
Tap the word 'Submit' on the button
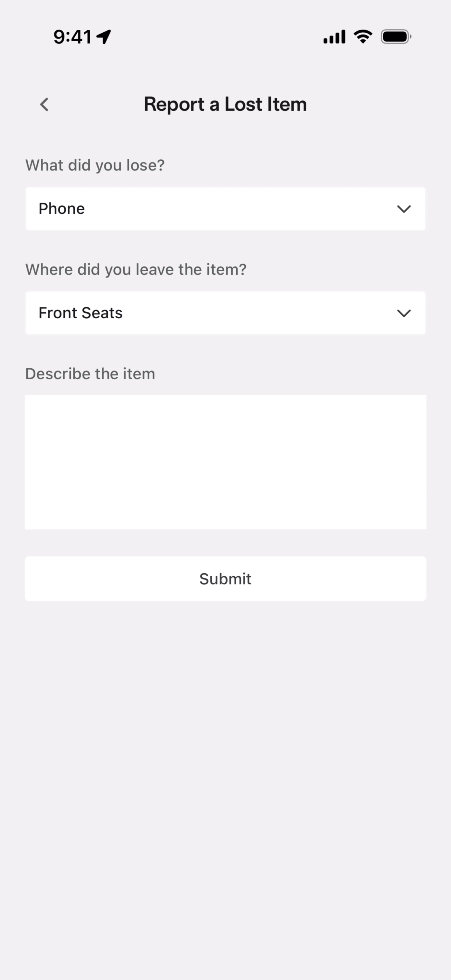[225, 579]
